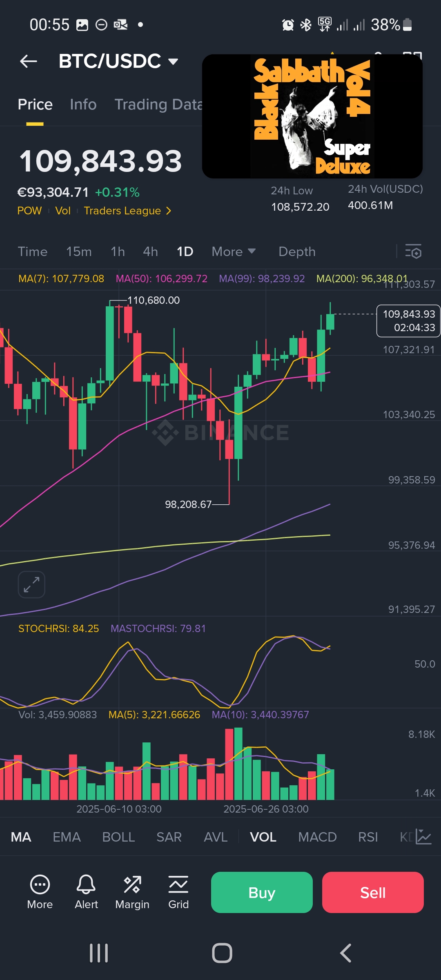Open BTC/USDC pair selector dropdown
The width and height of the screenshot is (441, 980).
click(x=119, y=61)
